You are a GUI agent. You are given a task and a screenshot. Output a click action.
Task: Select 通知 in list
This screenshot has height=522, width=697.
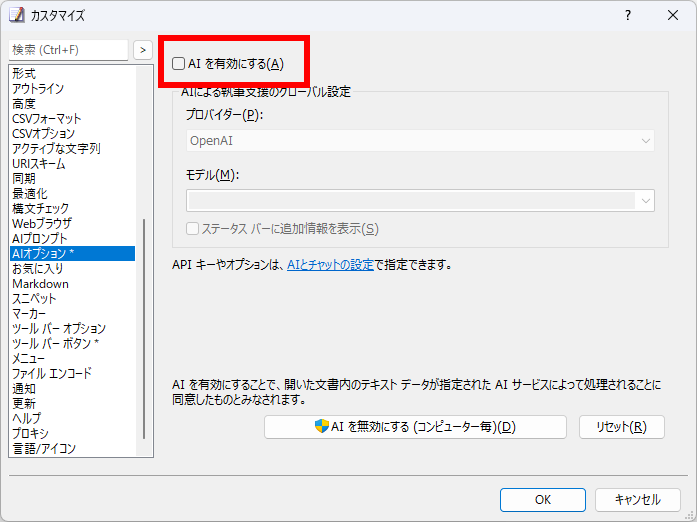72,389
